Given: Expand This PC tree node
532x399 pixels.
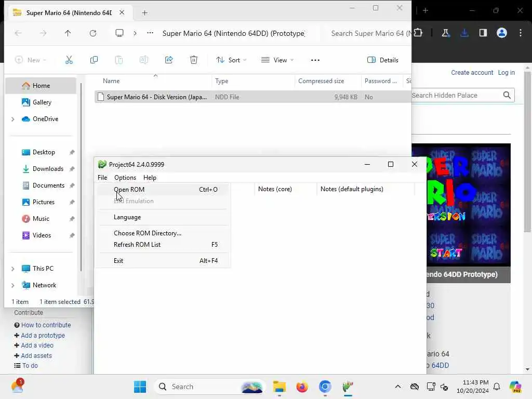Looking at the screenshot, I should pos(13,269).
